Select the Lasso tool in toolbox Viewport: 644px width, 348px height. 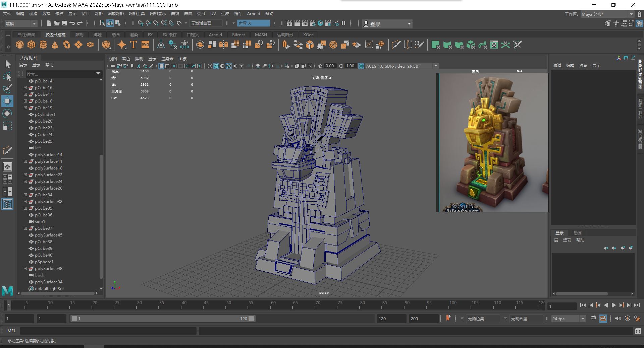pyautogui.click(x=7, y=76)
